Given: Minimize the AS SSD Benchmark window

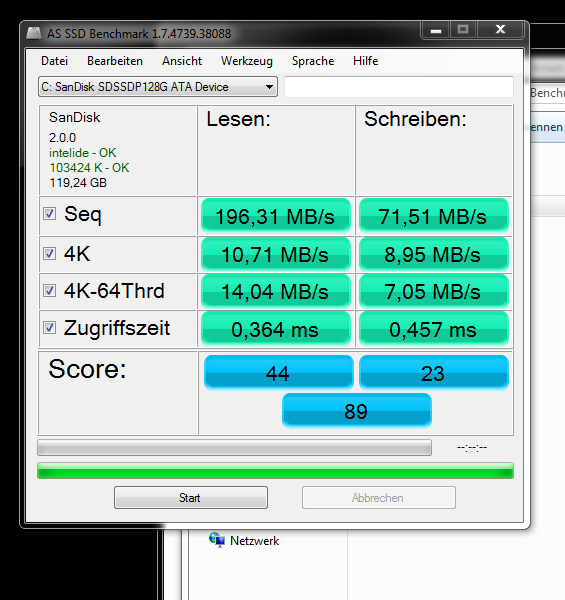Looking at the screenshot, I should [x=436, y=30].
